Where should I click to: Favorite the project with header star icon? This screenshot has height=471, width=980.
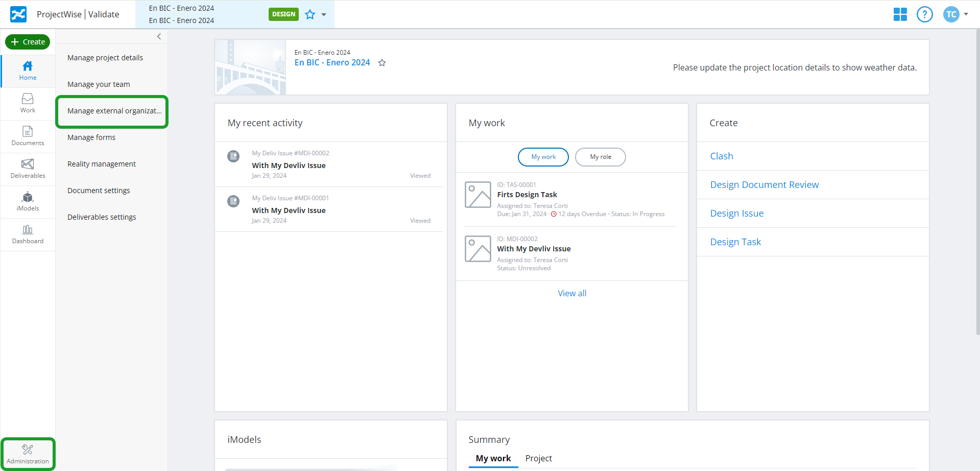click(x=310, y=14)
